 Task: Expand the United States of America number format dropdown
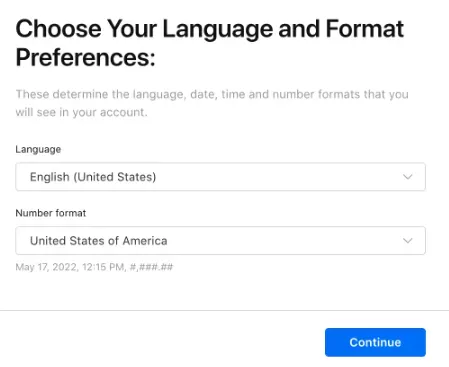[x=220, y=241]
